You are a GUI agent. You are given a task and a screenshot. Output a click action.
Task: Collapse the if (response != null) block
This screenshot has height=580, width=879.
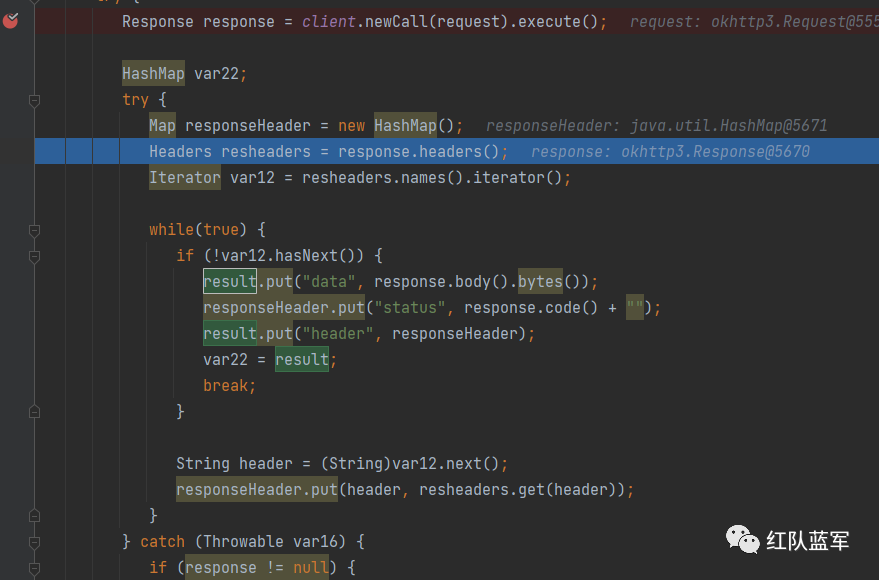34,568
